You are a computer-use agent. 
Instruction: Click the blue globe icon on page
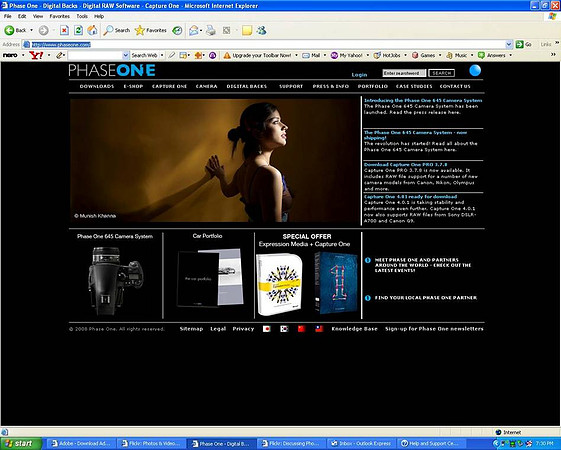475,70
